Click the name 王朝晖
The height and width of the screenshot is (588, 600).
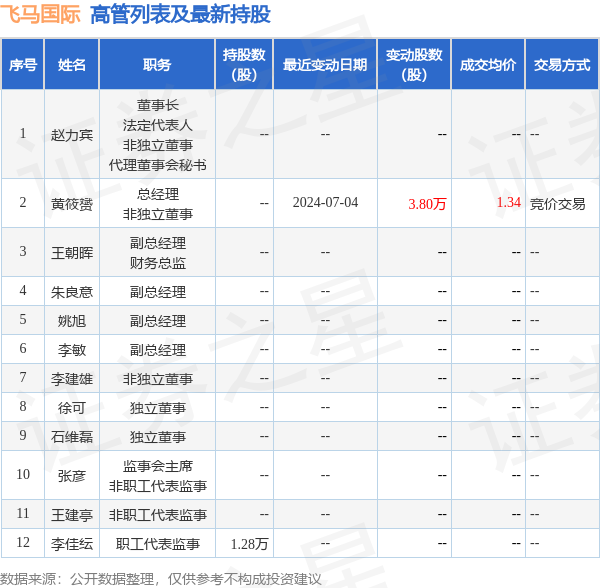tap(72, 253)
